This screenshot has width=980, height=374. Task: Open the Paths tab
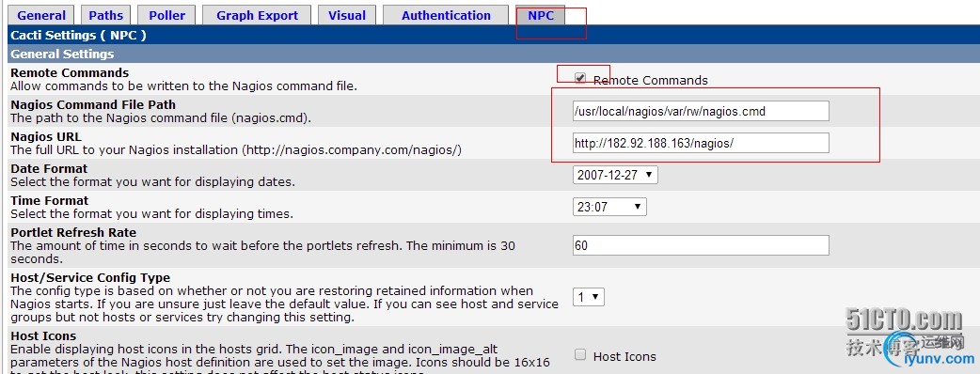click(105, 16)
